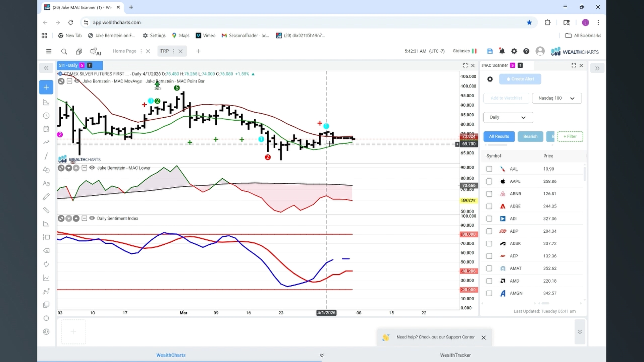Expand the Daily timeframe dropdown
This screenshot has width=644, height=362.
tap(508, 117)
